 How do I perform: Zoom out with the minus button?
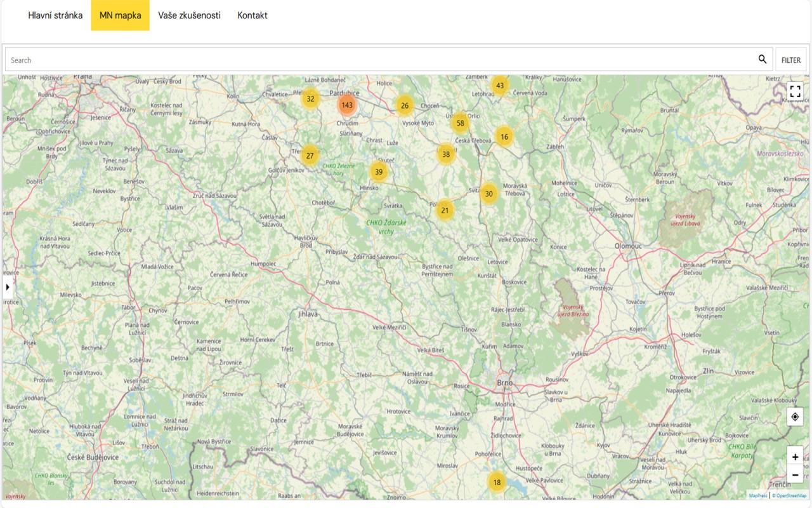coord(795,474)
